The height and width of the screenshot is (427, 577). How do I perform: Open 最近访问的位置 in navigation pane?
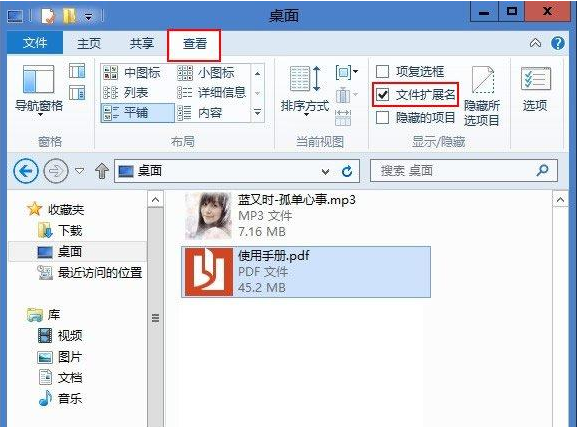point(90,273)
